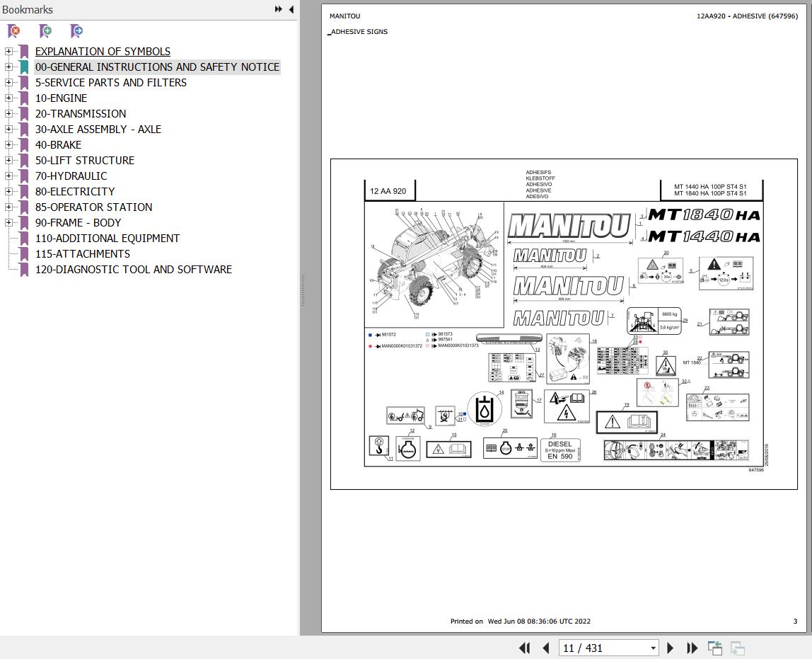The width and height of the screenshot is (812, 659).
Task: Expand the 50-LIFT STRUCTURE node
Action: click(8, 160)
